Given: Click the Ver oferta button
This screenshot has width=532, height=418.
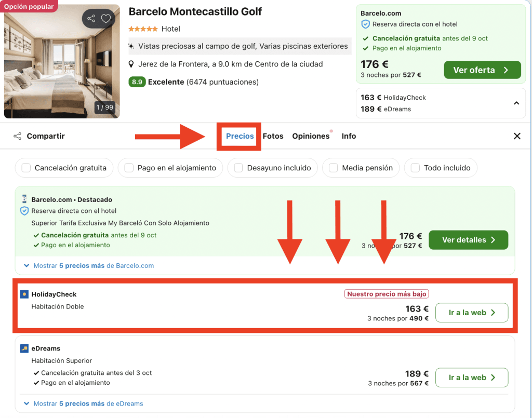Looking at the screenshot, I should coord(482,70).
